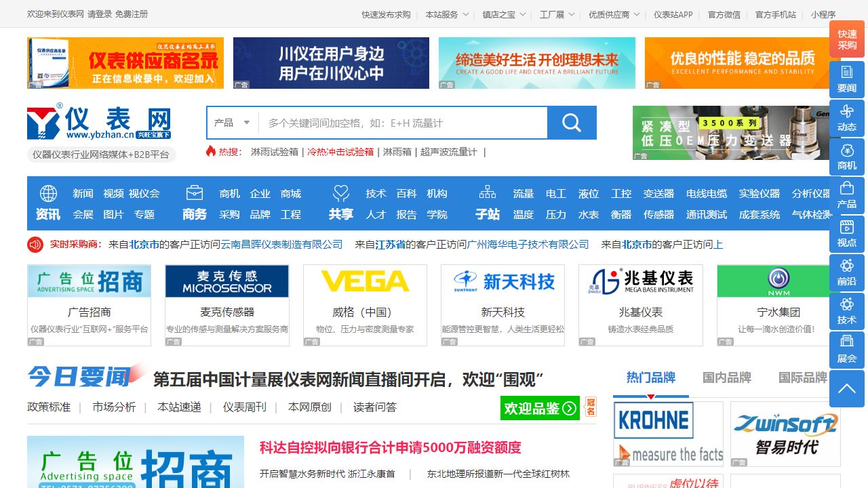Click the 官方微信 link
The image size is (868, 488).
point(724,14)
